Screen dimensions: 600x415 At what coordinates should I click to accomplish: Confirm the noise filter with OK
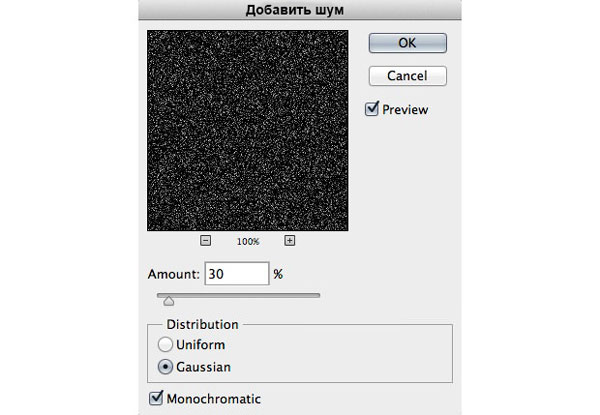408,43
